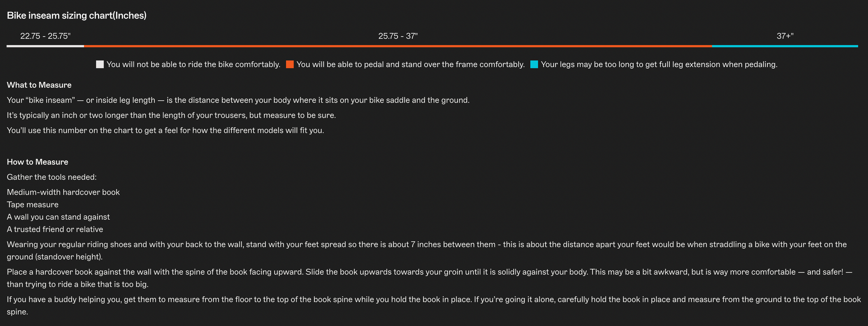Click the "A trusted friend or relative" item
868x326 pixels.
(x=55, y=229)
